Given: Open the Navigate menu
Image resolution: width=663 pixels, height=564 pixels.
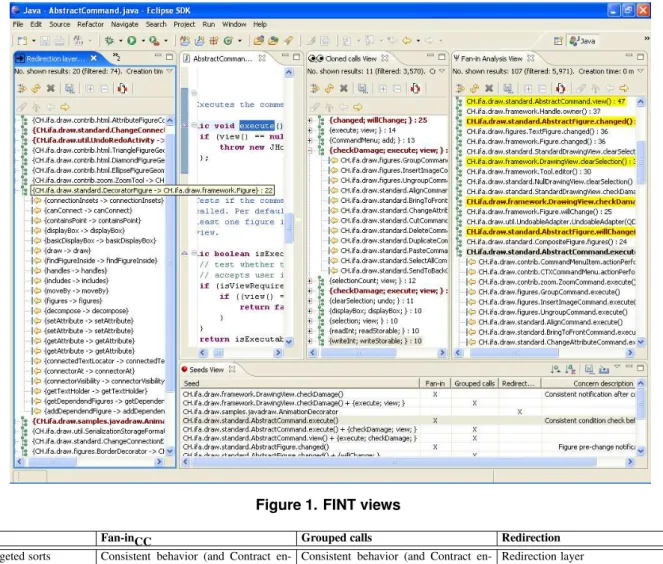Looking at the screenshot, I should click(124, 24).
